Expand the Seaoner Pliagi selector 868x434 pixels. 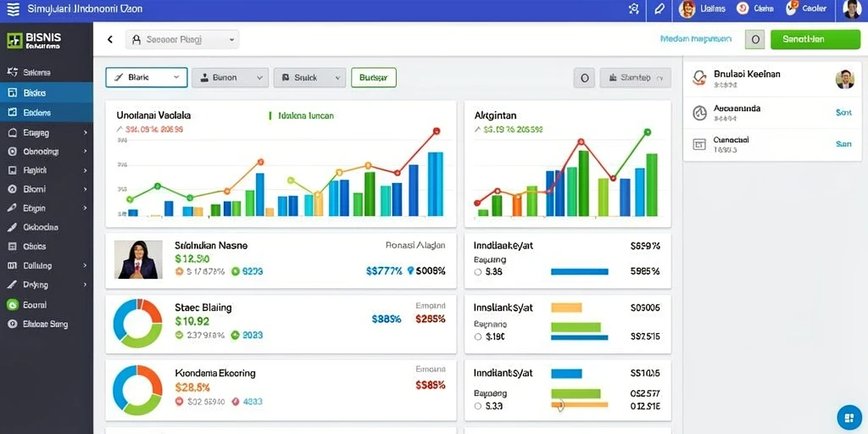pos(182,40)
